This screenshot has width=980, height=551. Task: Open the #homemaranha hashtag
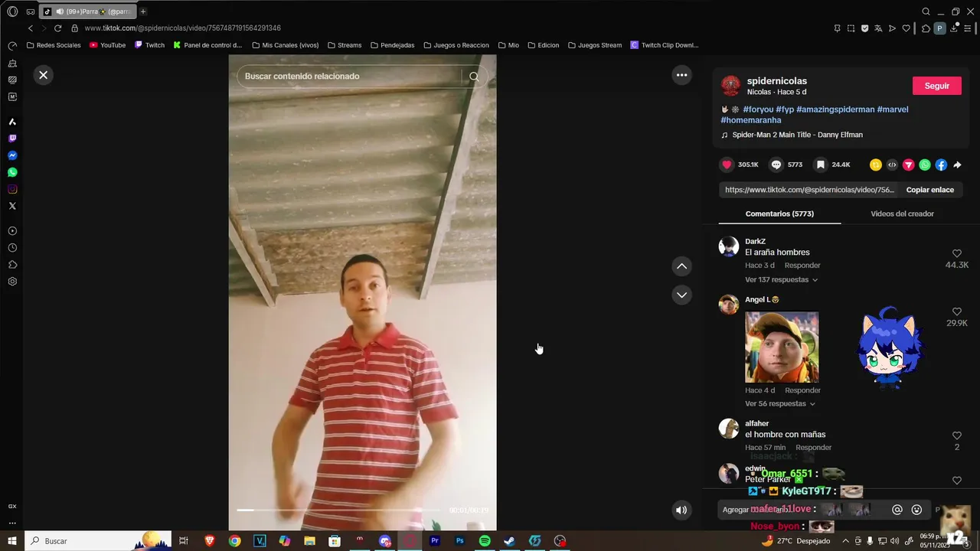[x=751, y=120]
